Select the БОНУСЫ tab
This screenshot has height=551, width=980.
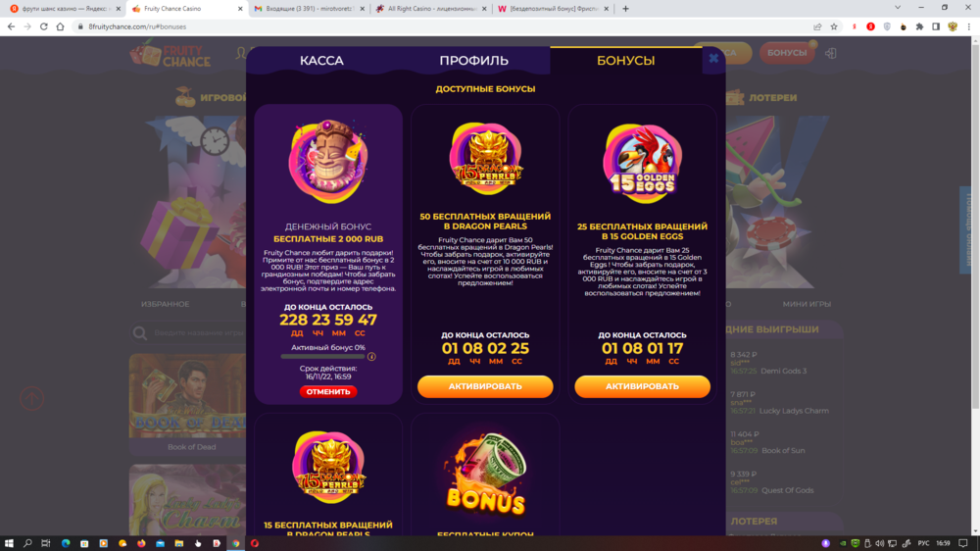click(x=625, y=61)
